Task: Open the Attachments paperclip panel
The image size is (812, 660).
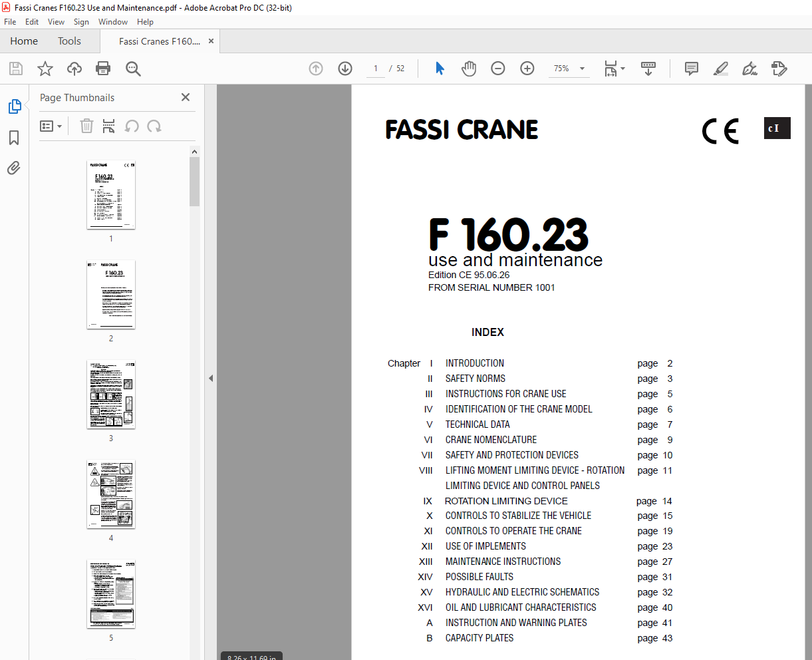Action: click(14, 168)
